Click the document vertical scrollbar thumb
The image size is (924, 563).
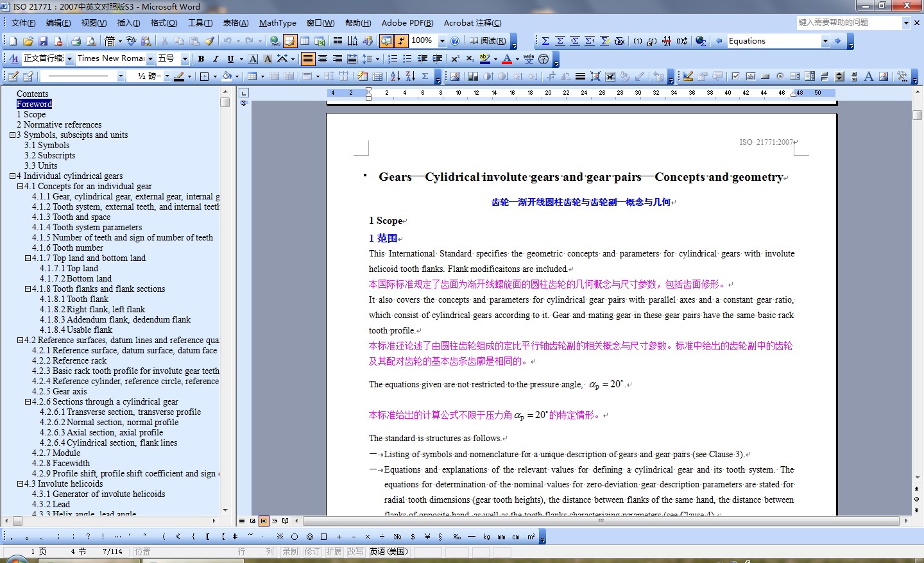pos(917,115)
